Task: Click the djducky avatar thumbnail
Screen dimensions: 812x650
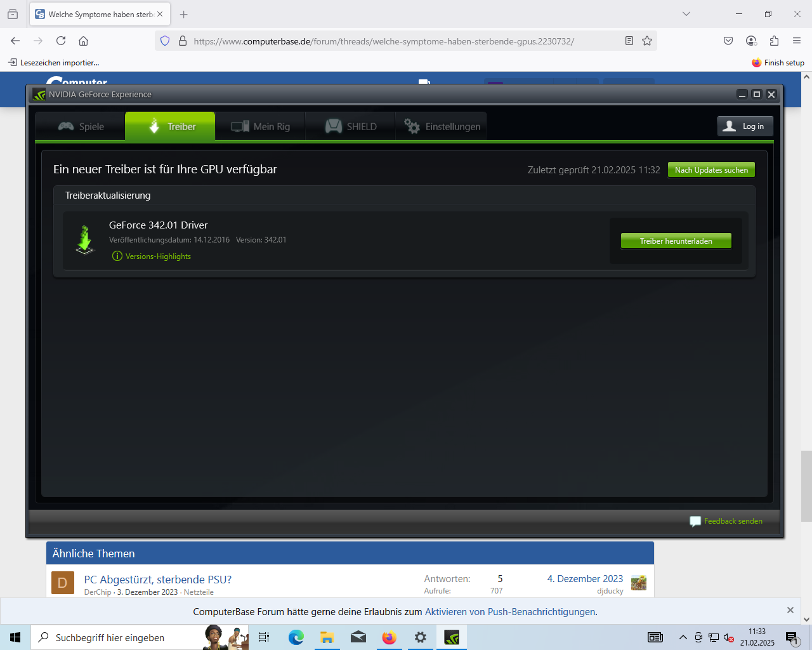Action: [x=639, y=583]
